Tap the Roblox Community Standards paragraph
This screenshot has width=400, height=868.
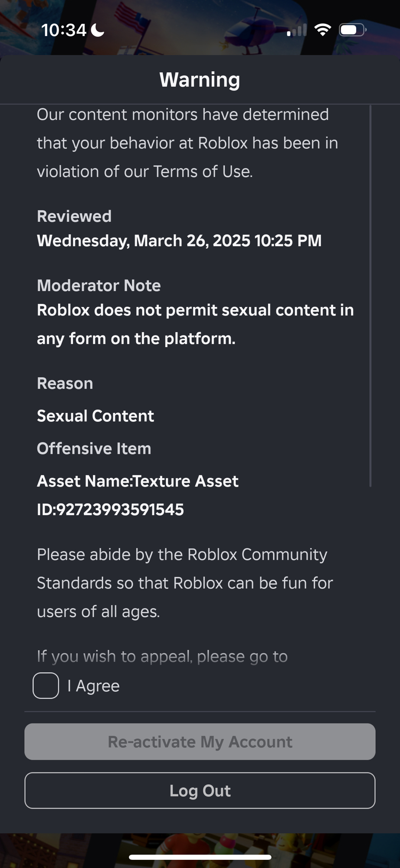tap(184, 583)
